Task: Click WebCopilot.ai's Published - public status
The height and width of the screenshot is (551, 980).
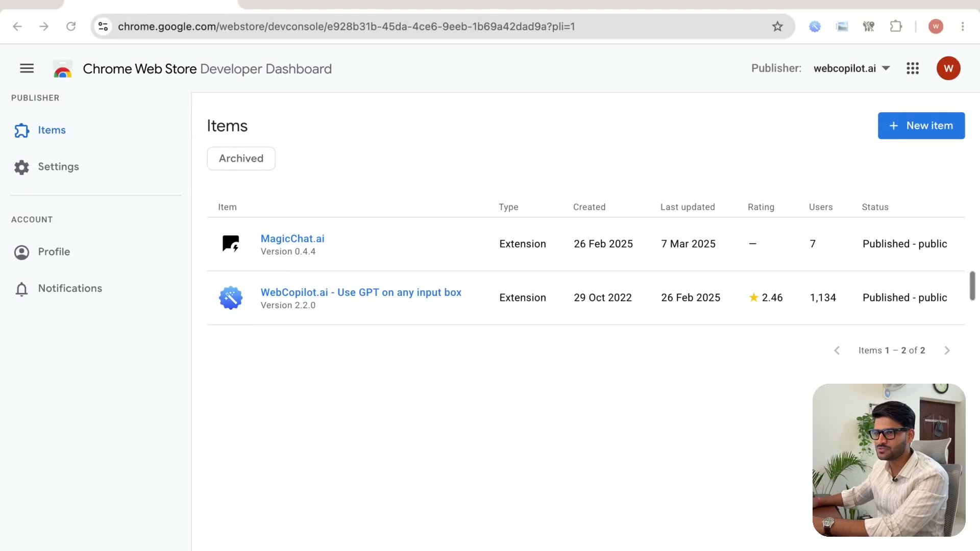Action: [905, 298]
